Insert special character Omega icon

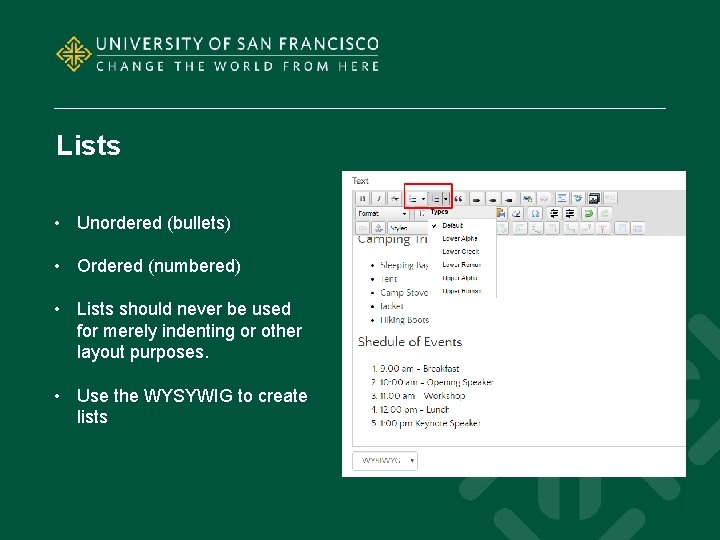(x=535, y=214)
